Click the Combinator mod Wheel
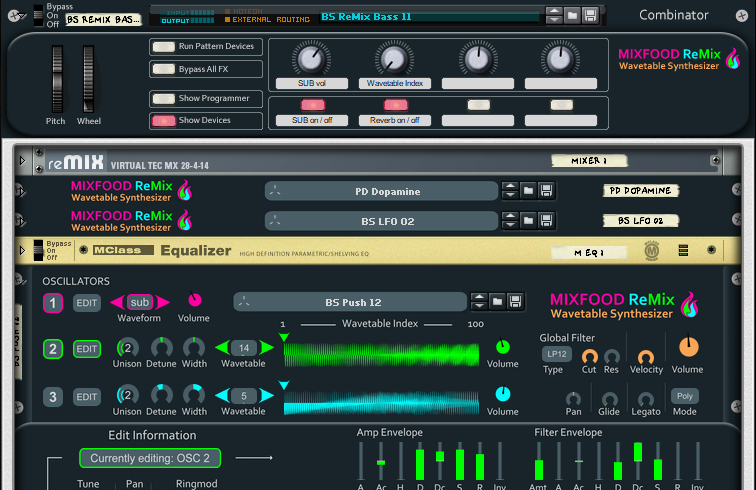 (89, 79)
